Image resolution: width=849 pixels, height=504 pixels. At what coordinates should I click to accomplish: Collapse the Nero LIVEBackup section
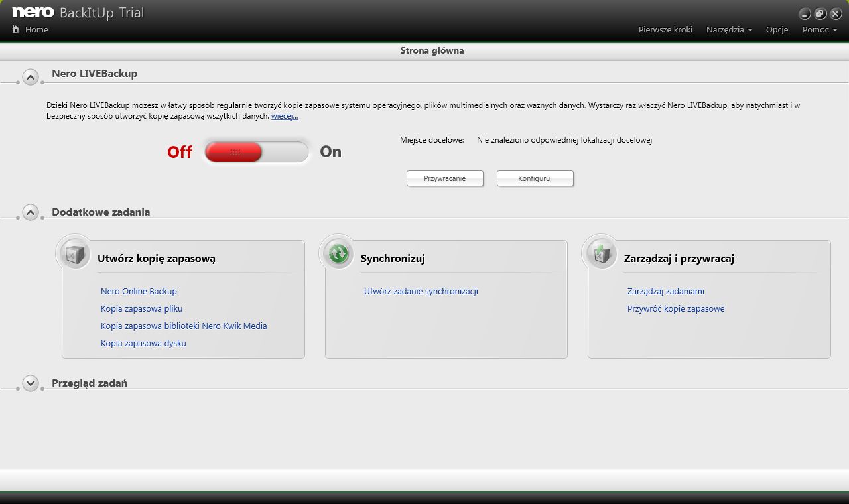coord(31,77)
